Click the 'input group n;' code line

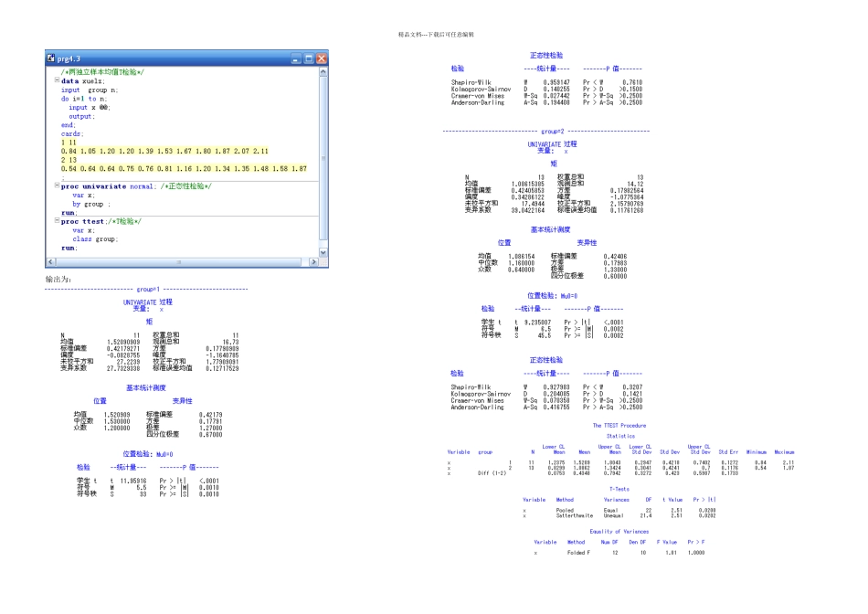click(x=90, y=90)
